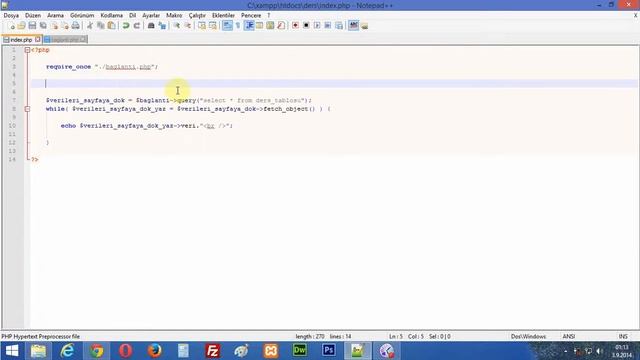Image resolution: width=640 pixels, height=360 pixels.
Task: Open the Çalıştır menu
Action: (197, 16)
